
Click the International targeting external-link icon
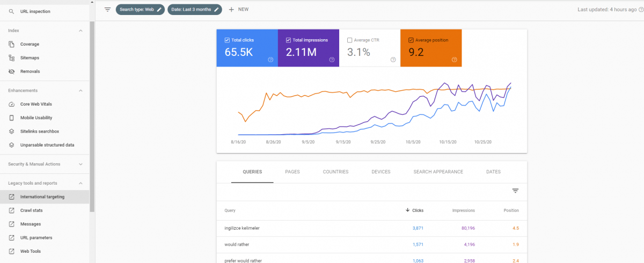tap(11, 197)
